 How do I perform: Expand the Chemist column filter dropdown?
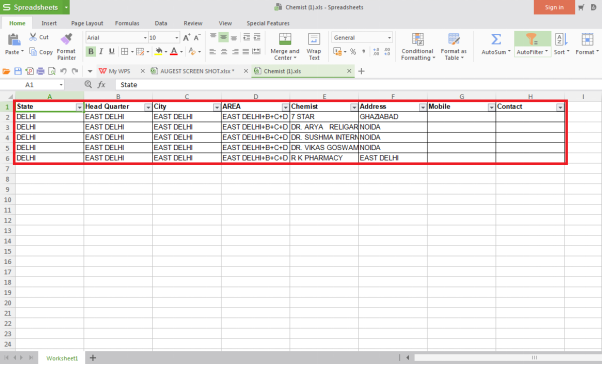[354, 107]
